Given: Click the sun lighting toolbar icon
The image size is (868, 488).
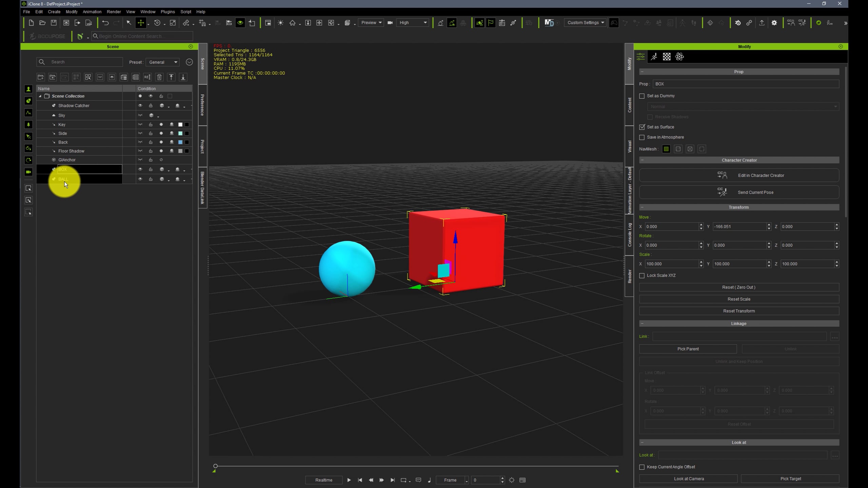Looking at the screenshot, I should pyautogui.click(x=280, y=23).
